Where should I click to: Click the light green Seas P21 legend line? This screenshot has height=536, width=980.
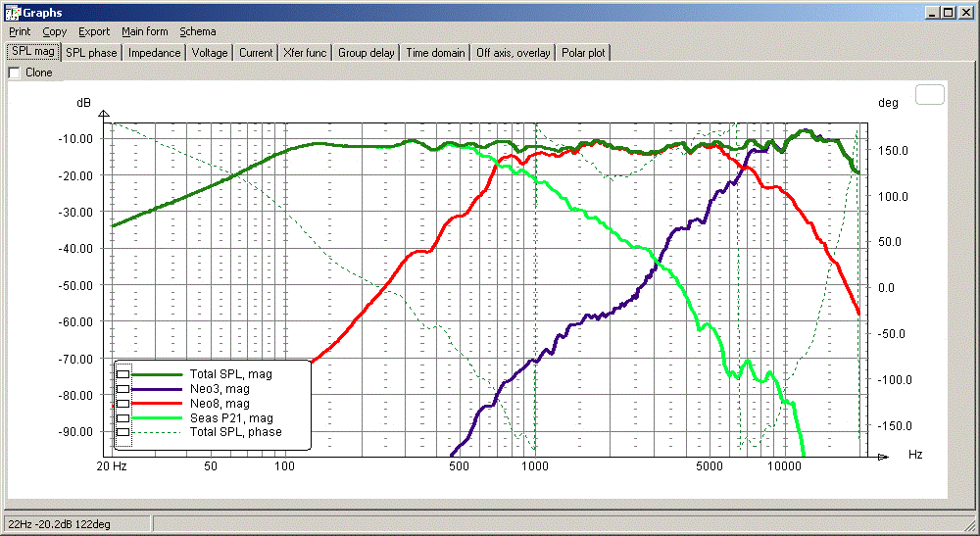pyautogui.click(x=157, y=418)
